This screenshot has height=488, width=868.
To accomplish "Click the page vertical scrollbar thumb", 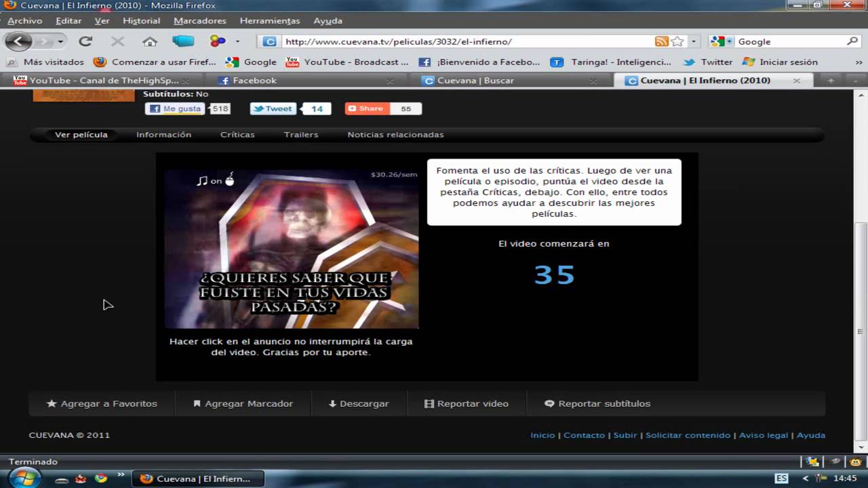I will tap(862, 331).
